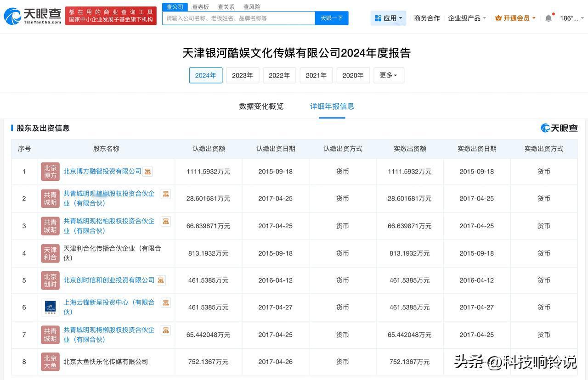
Task: Click the company name search input field
Action: point(239,18)
